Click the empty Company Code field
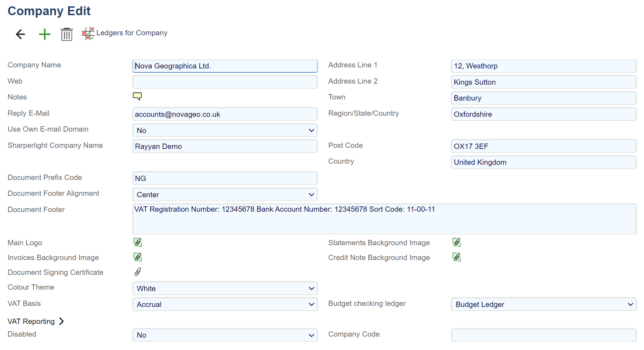644x350 pixels. (x=544, y=335)
